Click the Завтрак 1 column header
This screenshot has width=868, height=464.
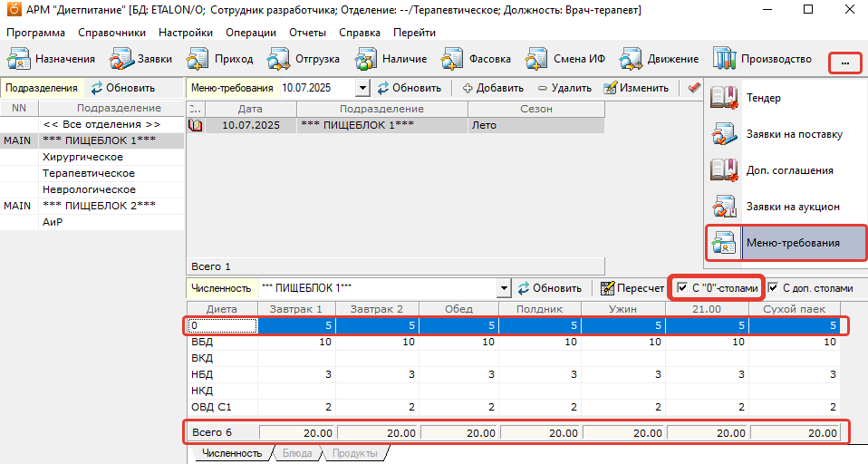coord(296,309)
